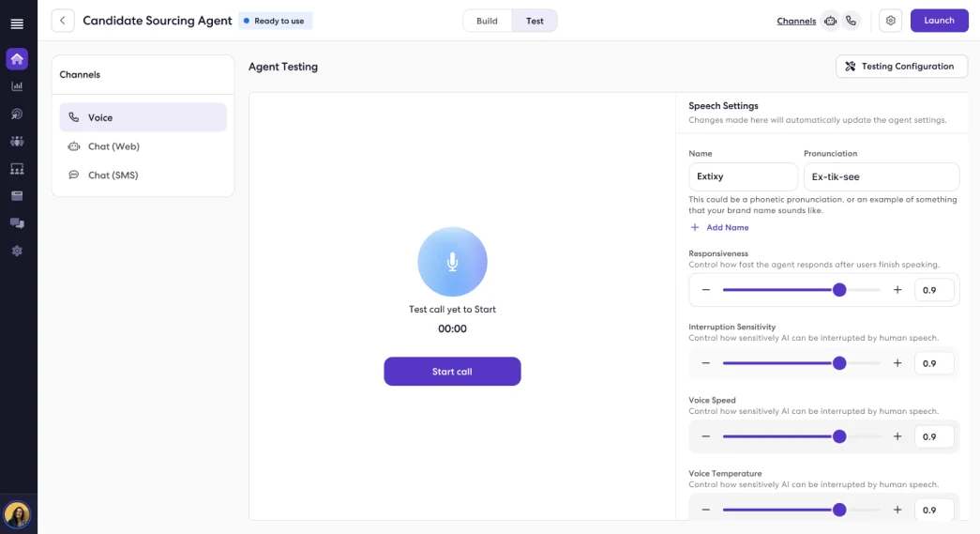Image resolution: width=980 pixels, height=534 pixels.
Task: Open the conversations chat bubbles sidebar icon
Action: click(17, 223)
